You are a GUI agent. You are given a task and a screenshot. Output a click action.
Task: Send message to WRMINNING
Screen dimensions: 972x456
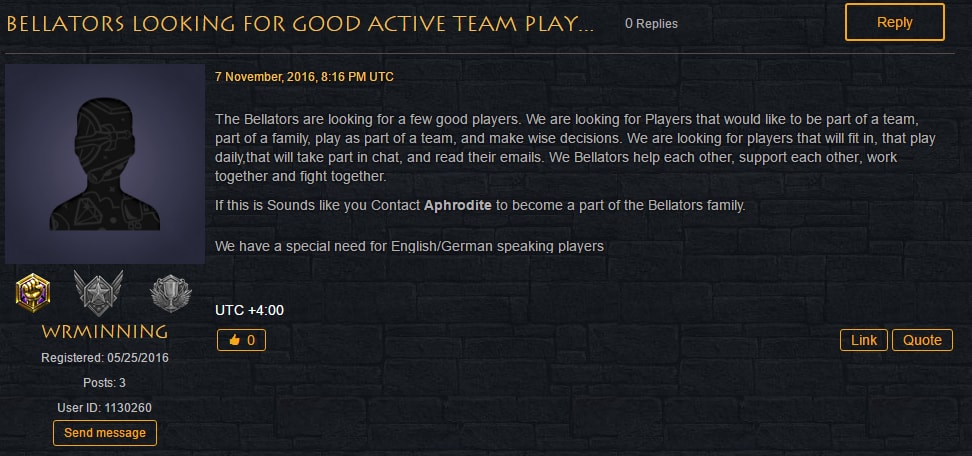105,432
